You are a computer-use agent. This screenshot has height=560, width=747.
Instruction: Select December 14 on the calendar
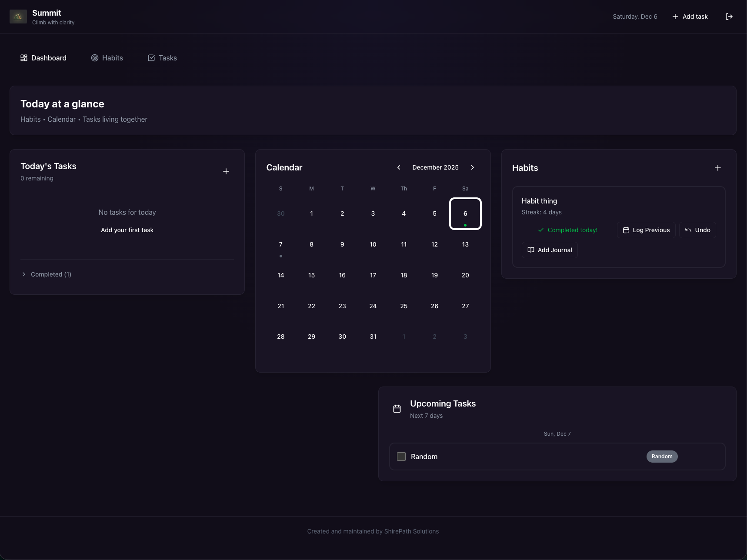point(280,275)
